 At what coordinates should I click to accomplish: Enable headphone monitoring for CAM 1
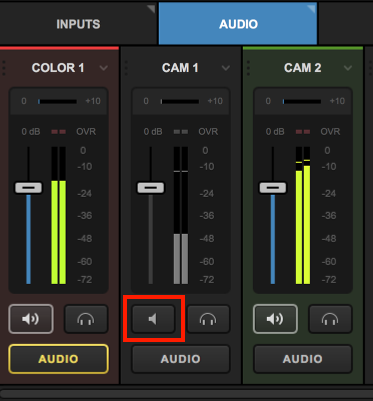tap(208, 319)
